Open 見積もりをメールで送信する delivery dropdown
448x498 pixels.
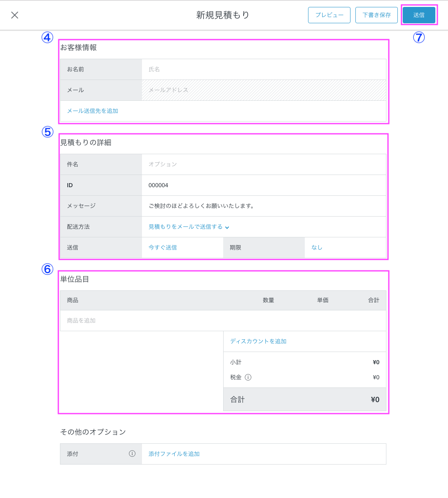186,227
